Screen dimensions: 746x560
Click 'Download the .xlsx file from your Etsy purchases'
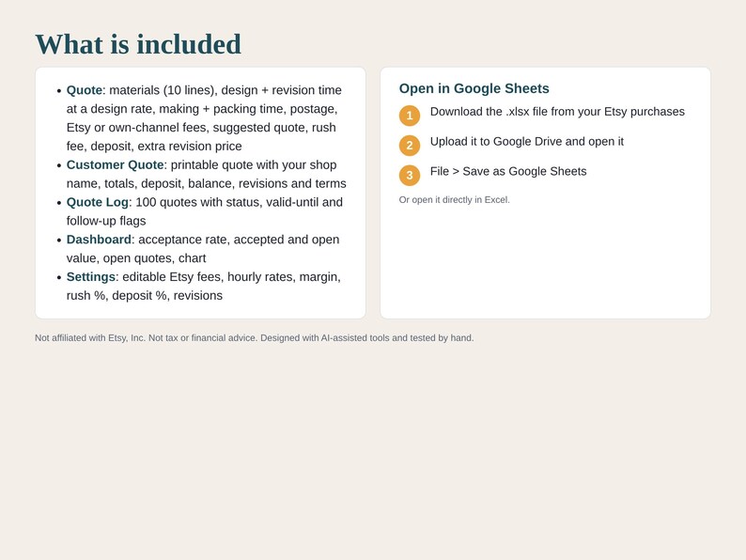[x=557, y=112]
